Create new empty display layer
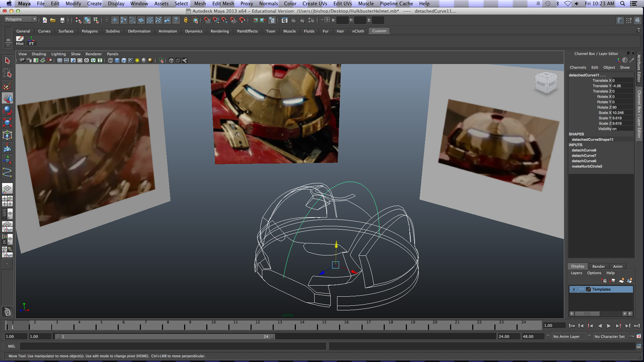Screen dimensions: 644x362 pos(621,281)
